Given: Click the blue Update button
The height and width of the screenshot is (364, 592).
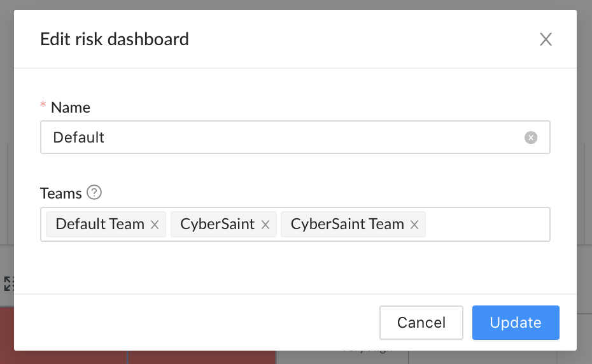Looking at the screenshot, I should (516, 323).
